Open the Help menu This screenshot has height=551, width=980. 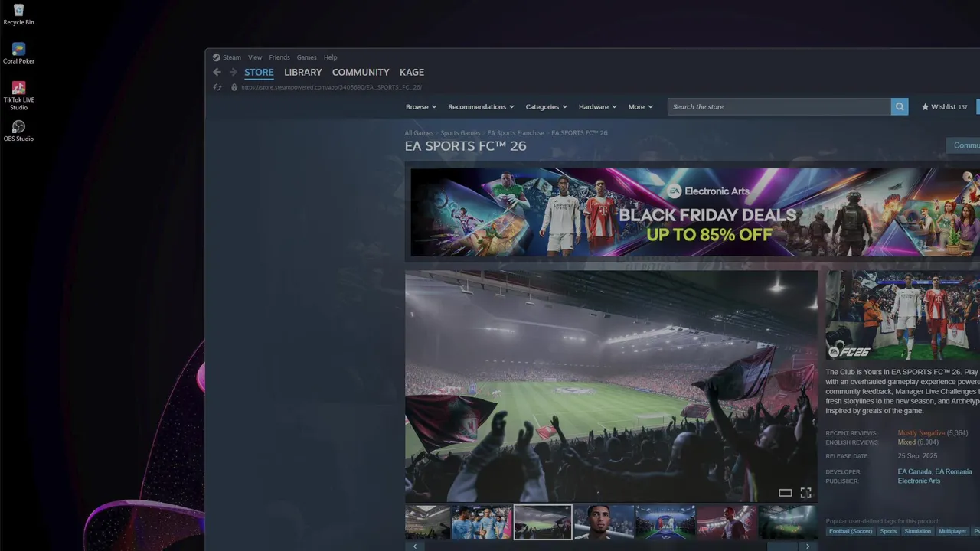point(330,57)
